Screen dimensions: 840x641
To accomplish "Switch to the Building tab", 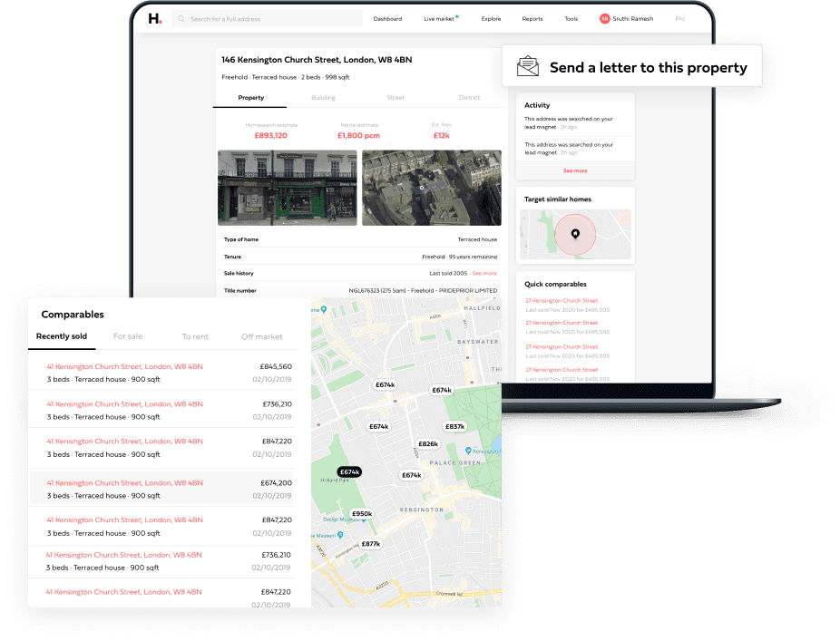I will coord(323,98).
